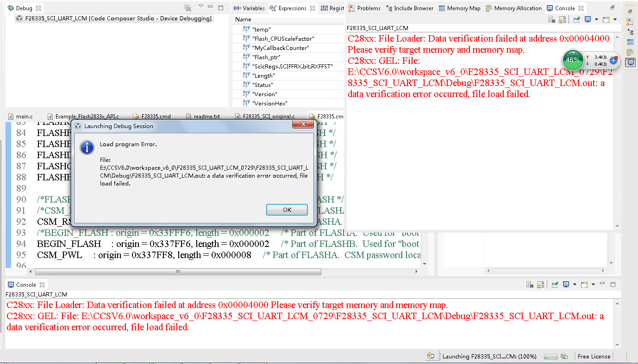Screen dimensions: 638x364
Task: Select the "Version" expression row
Action: tap(288, 94)
